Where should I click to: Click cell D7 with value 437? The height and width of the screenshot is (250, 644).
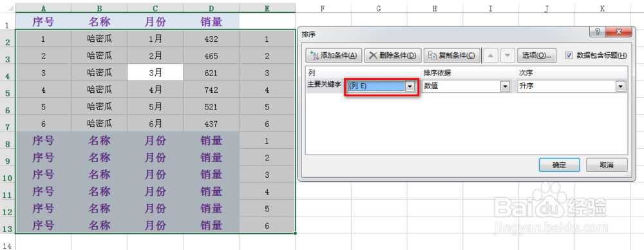[x=211, y=123]
